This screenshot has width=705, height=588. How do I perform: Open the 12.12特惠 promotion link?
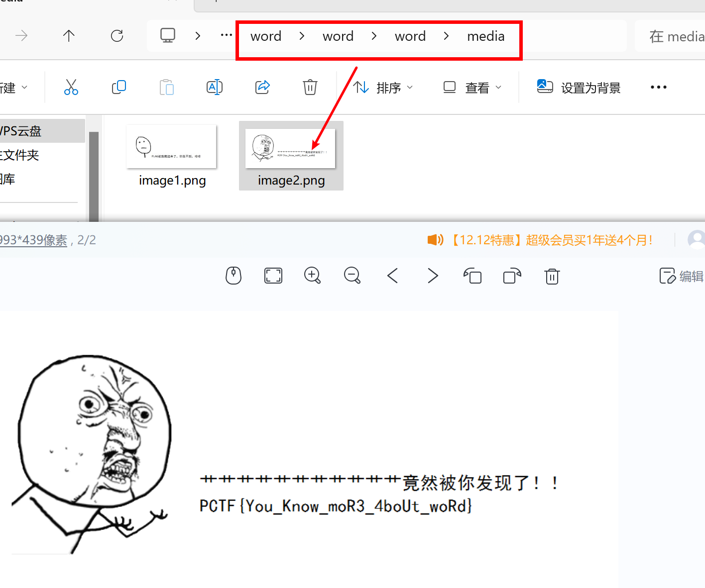click(x=540, y=240)
